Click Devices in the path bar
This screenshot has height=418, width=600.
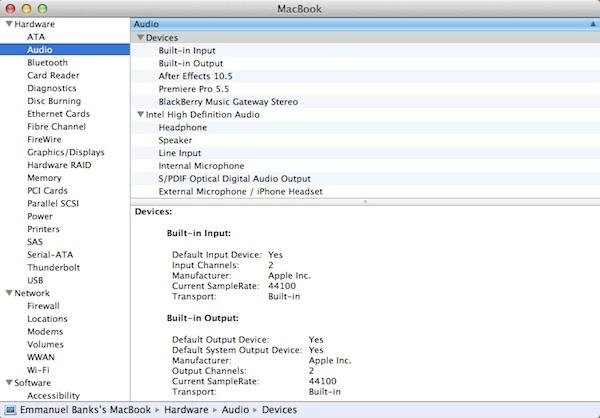(279, 410)
